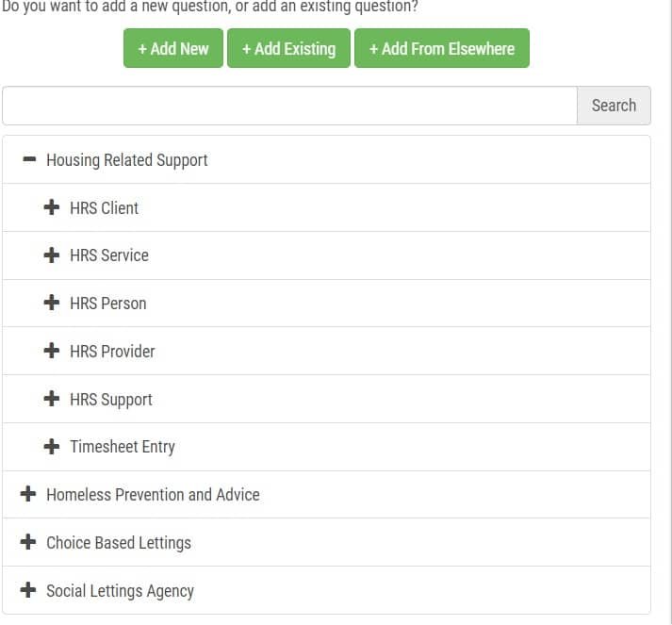Click the Search button

[614, 106]
